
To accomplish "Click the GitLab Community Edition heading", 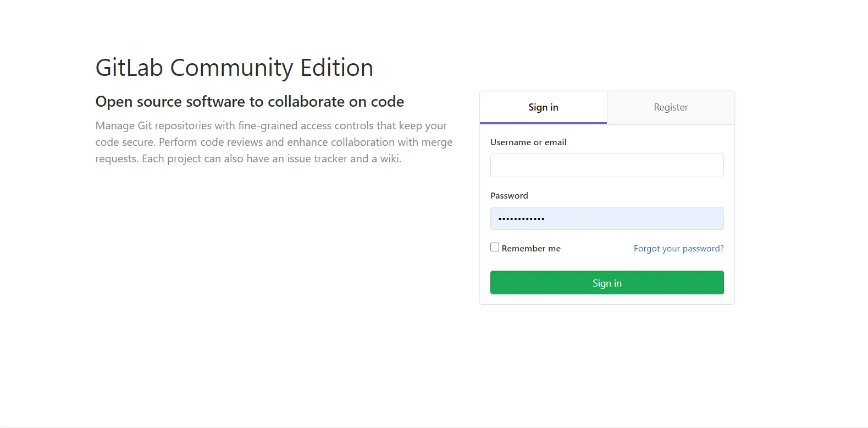I will tap(234, 68).
